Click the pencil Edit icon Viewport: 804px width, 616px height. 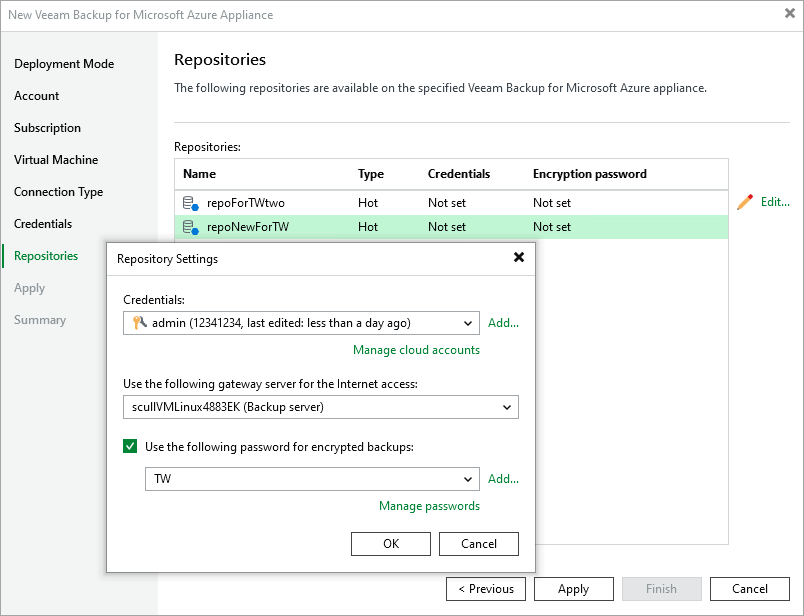(x=745, y=202)
